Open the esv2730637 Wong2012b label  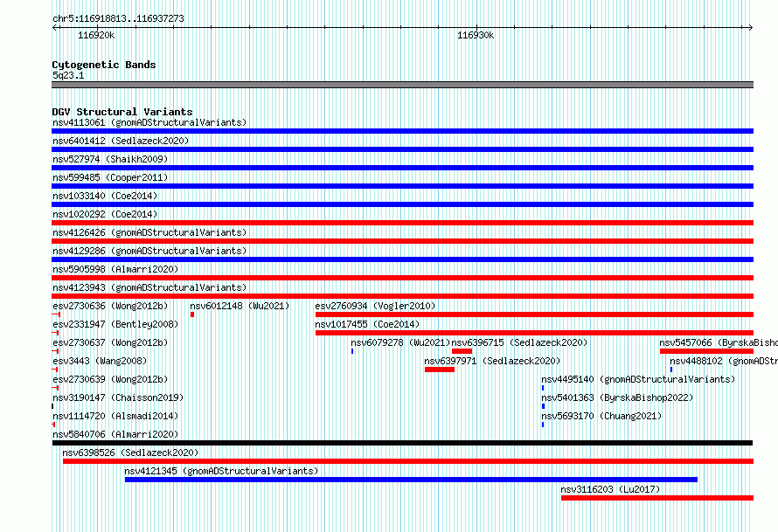coord(110,342)
